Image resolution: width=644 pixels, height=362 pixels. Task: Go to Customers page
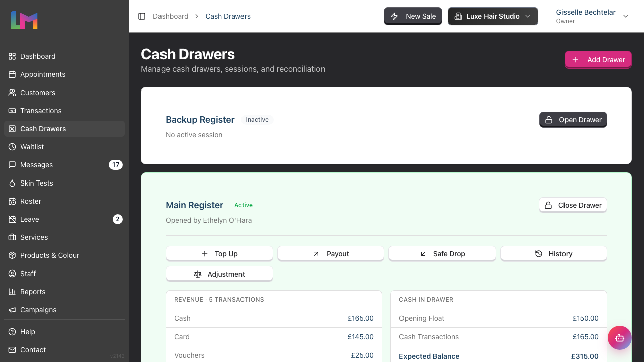pyautogui.click(x=64, y=93)
